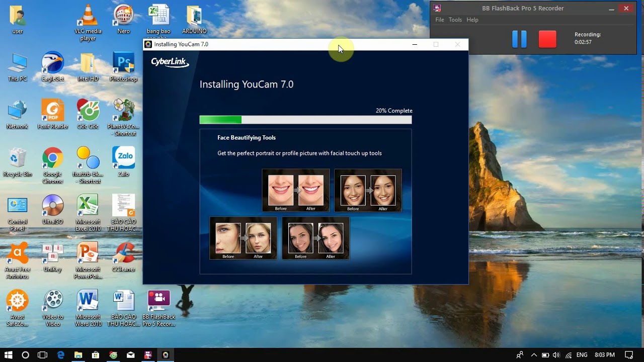Open Task View on taskbar
This screenshot has width=644, height=362.
point(42,355)
